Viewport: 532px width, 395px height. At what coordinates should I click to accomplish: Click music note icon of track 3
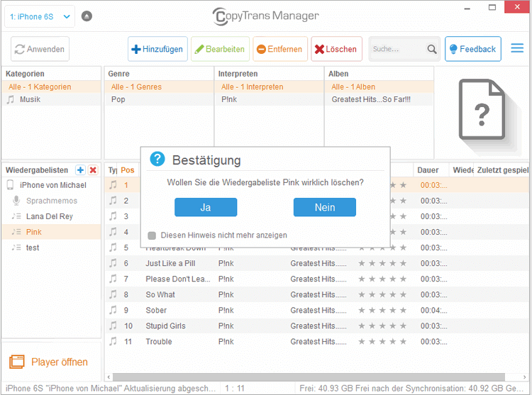(x=113, y=216)
